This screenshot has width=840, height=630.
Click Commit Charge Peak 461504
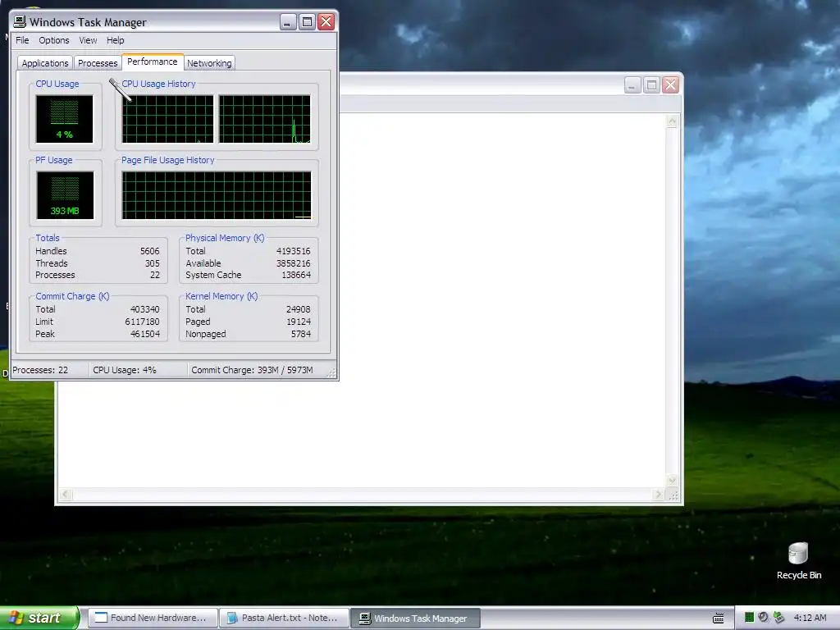pos(144,334)
